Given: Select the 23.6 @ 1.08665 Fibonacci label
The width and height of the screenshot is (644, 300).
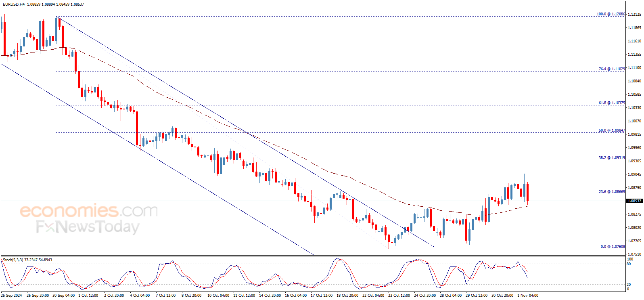Looking at the screenshot, I should pos(612,192).
